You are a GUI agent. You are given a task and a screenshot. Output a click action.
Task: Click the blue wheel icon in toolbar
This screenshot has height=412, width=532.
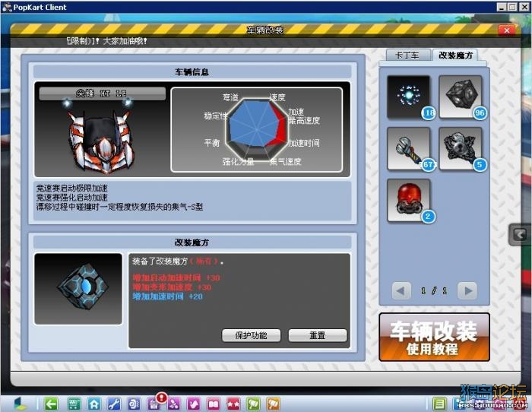point(134,404)
